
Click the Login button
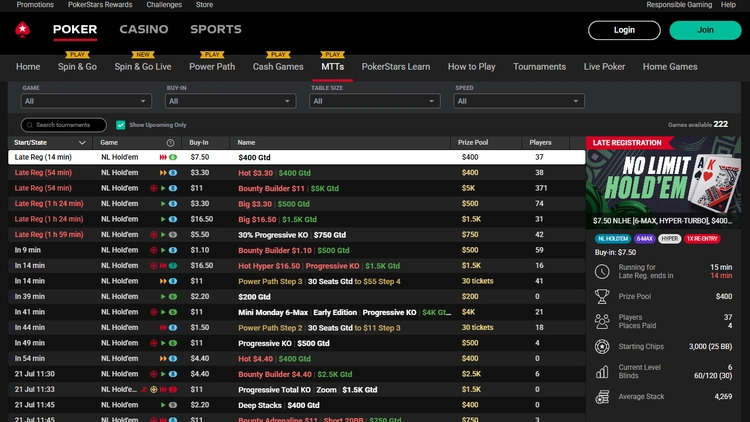[624, 30]
